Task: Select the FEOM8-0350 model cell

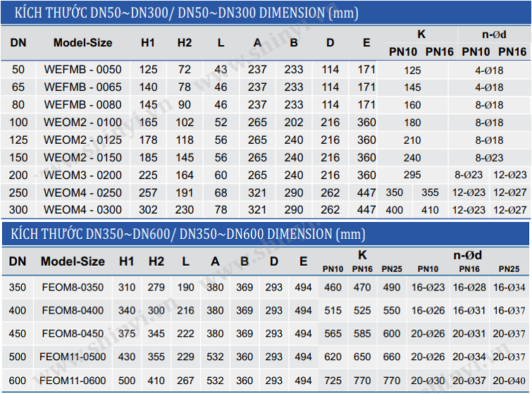Action: (73, 288)
